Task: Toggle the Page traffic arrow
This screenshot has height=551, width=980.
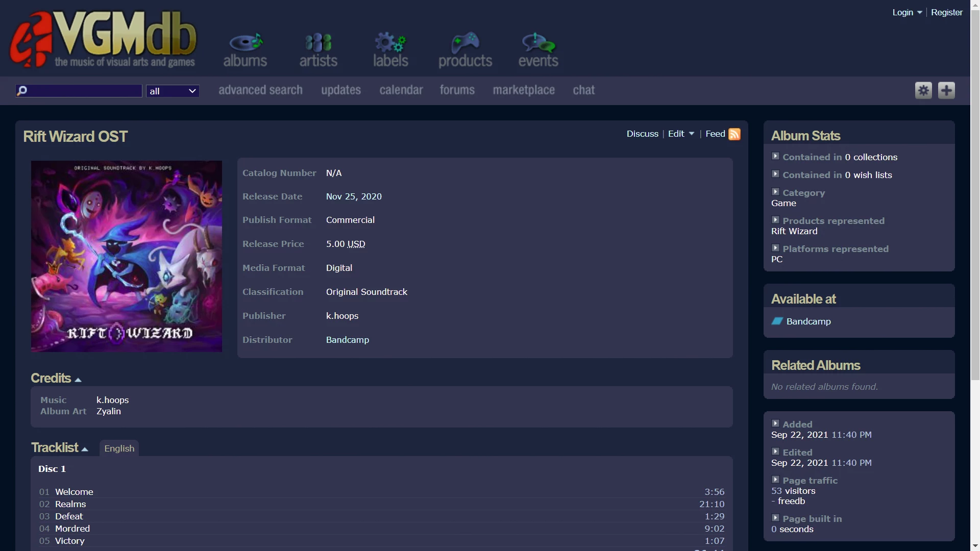Action: [775, 480]
